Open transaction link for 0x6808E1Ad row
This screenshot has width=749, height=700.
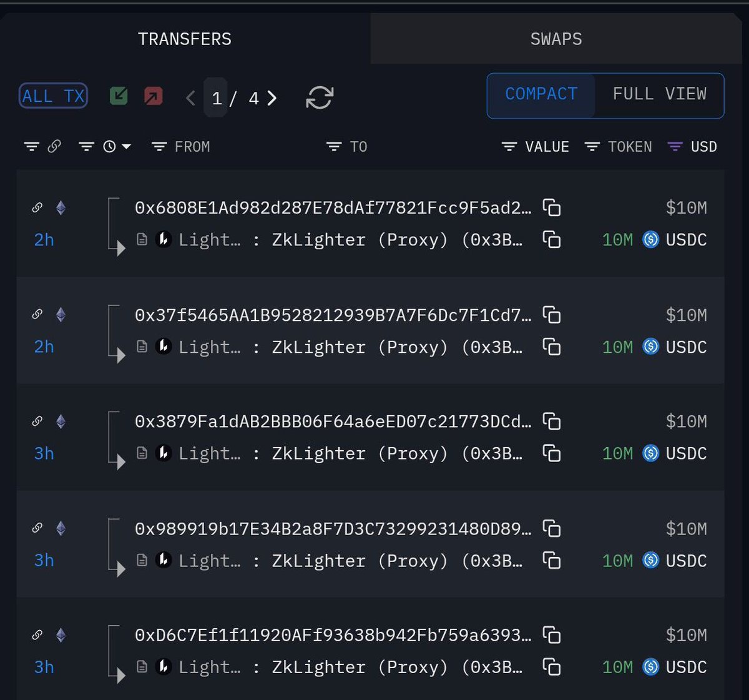coord(37,207)
